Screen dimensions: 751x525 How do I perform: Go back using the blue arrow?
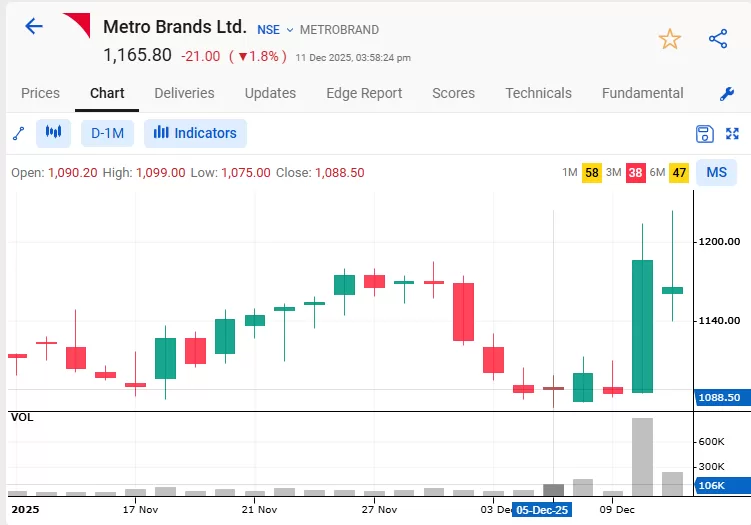click(x=34, y=26)
